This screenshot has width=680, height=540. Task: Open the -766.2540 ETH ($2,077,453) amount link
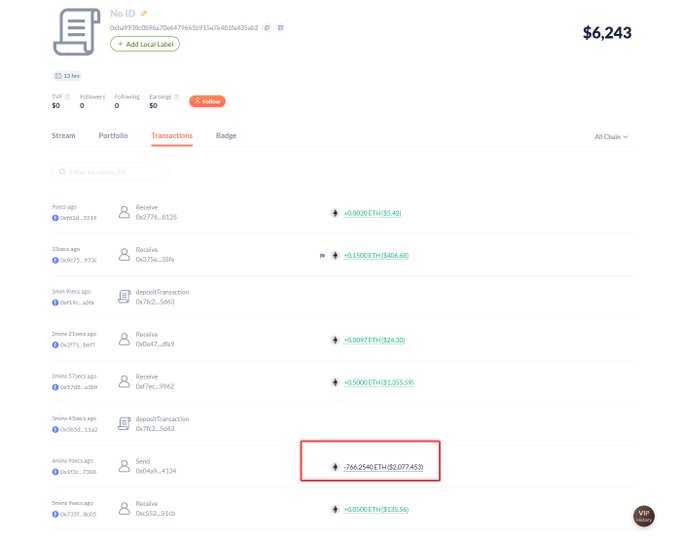click(x=383, y=467)
